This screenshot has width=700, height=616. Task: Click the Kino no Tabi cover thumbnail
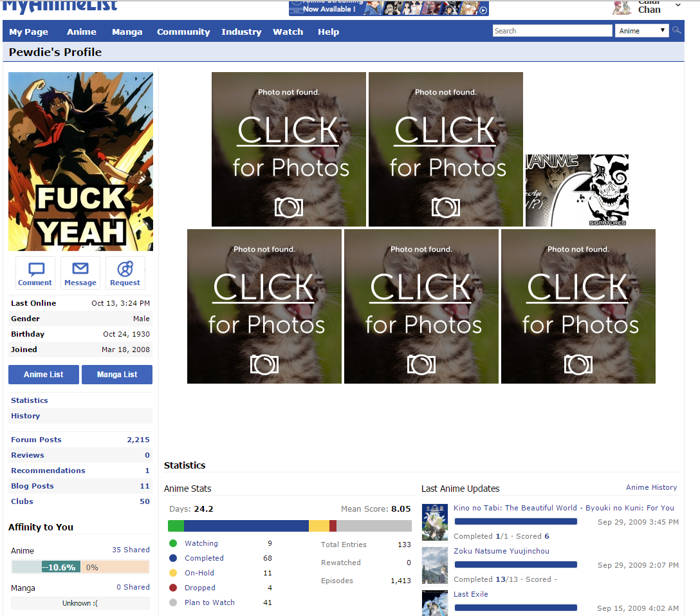[435, 523]
